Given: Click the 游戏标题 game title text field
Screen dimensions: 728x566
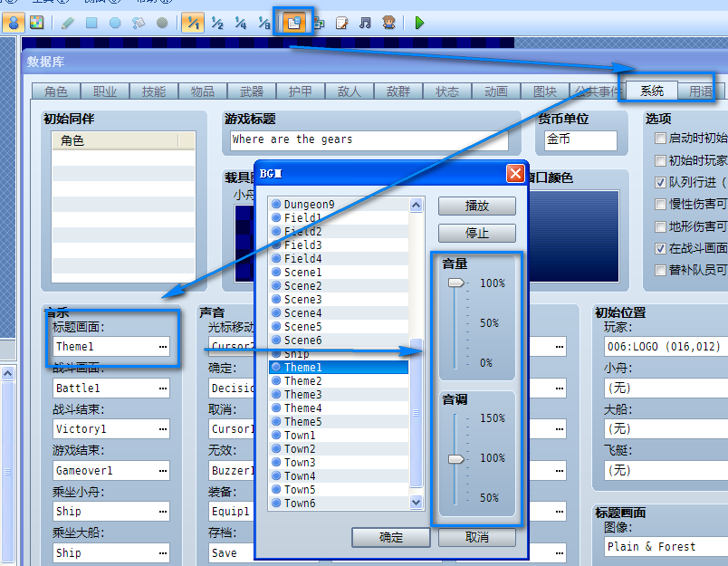Looking at the screenshot, I should 369,139.
